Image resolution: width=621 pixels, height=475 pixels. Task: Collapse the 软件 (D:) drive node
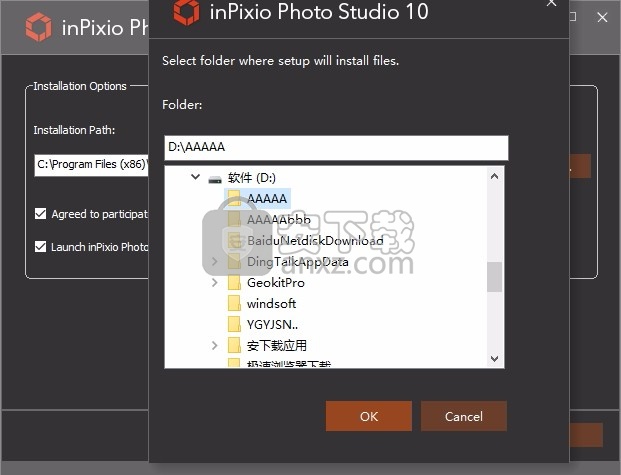195,177
